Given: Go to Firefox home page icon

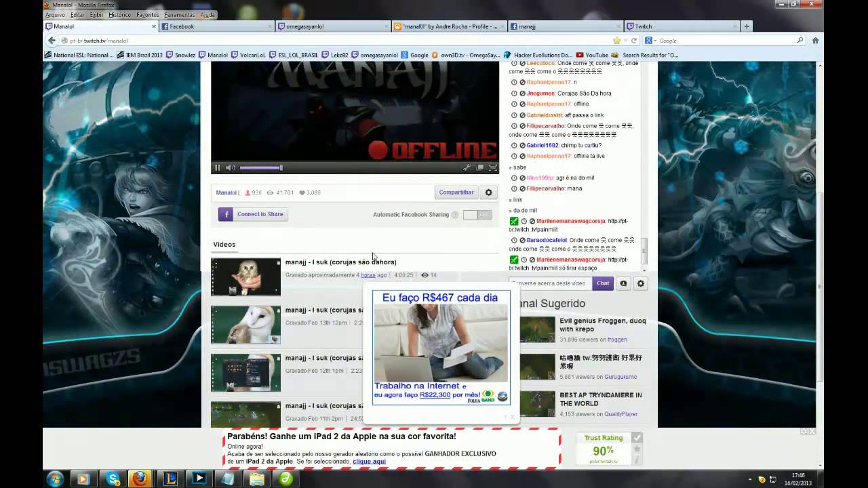Looking at the screenshot, I should pyautogui.click(x=815, y=41).
